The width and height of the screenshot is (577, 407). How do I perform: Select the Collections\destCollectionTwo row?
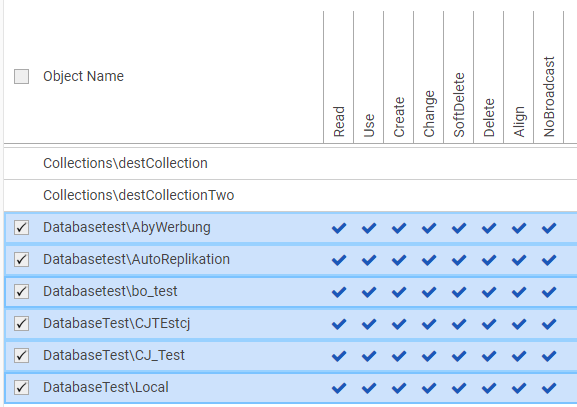click(290, 195)
